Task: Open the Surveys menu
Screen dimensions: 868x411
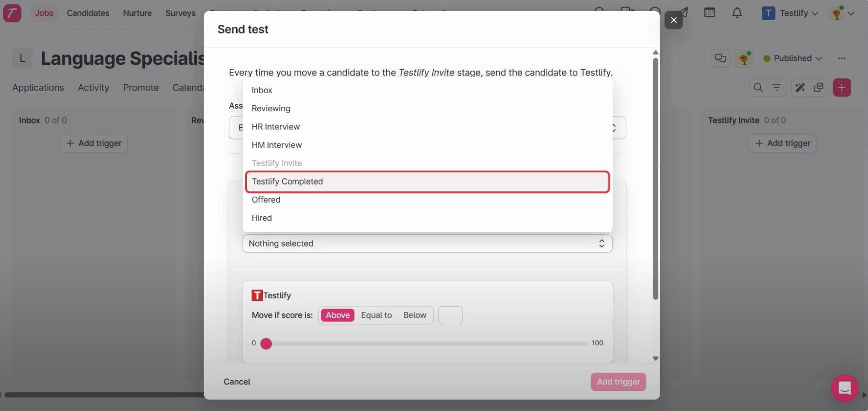Action: click(180, 13)
